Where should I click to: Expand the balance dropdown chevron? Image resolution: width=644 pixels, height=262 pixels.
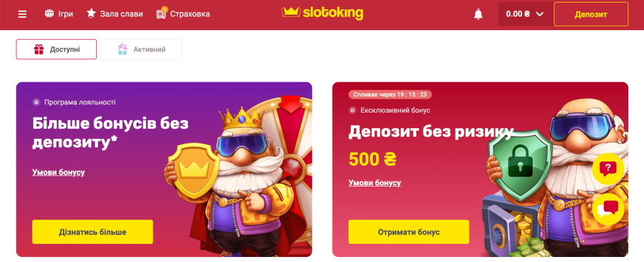point(540,14)
